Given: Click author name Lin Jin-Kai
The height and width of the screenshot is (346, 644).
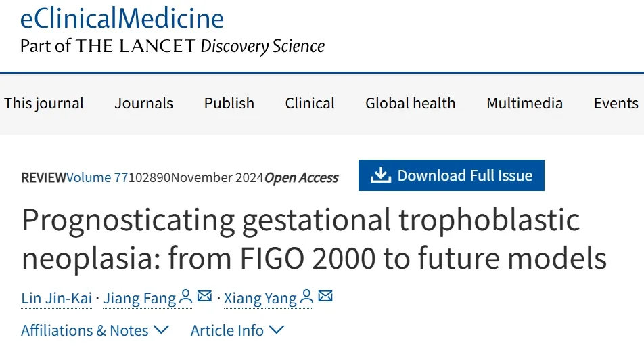Looking at the screenshot, I should tap(56, 299).
